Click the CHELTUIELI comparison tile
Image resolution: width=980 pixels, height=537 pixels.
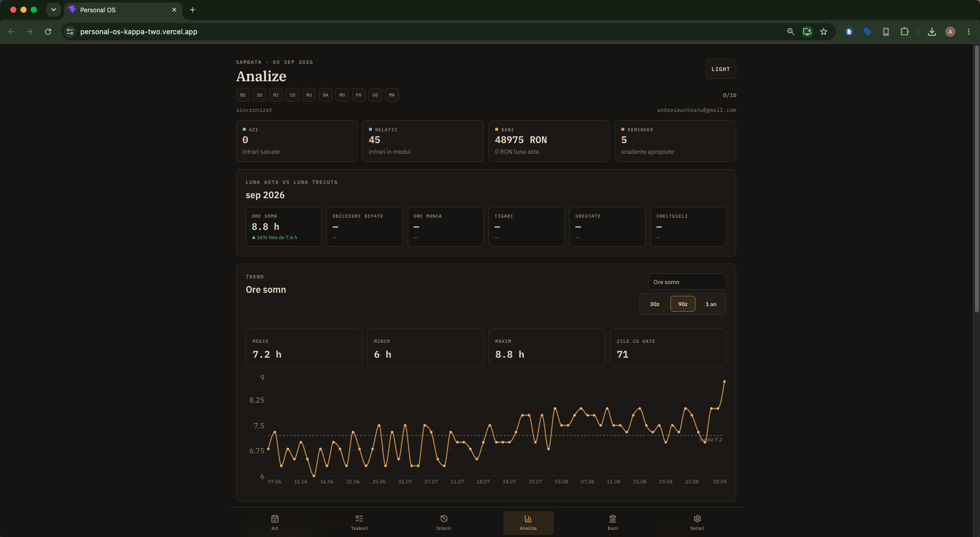688,227
